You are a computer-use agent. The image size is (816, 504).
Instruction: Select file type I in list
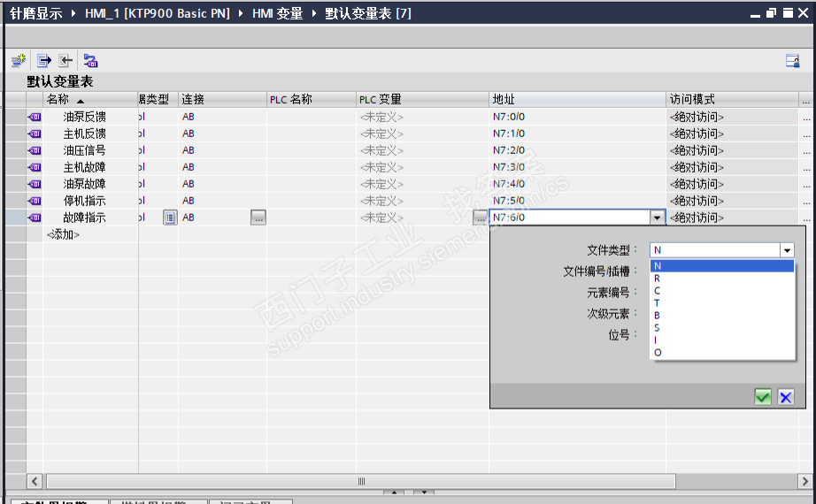722,340
